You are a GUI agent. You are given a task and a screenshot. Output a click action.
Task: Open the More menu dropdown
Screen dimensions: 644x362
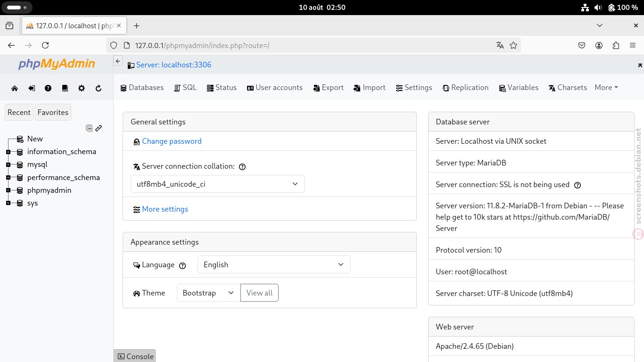606,87
